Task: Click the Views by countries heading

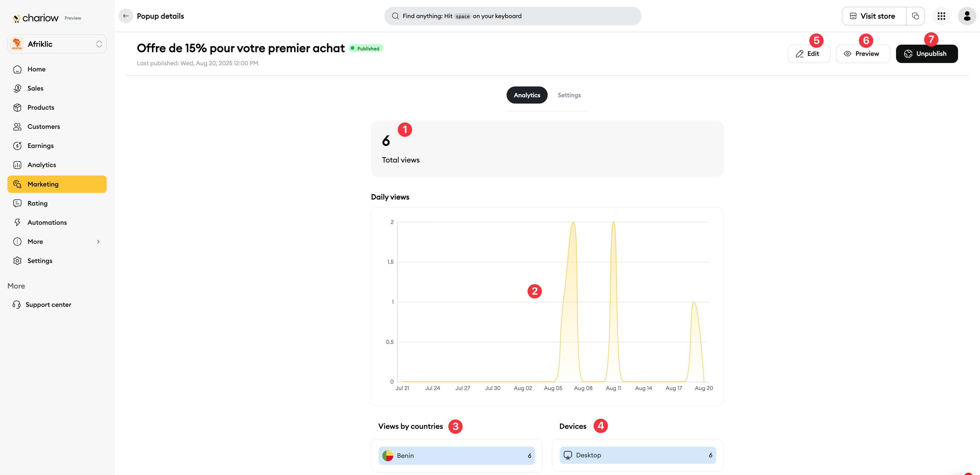Action: click(x=410, y=426)
